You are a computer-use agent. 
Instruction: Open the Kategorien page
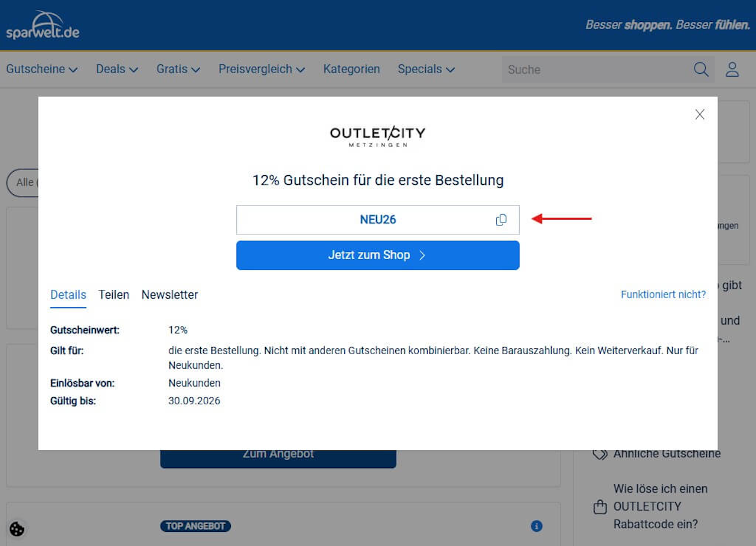click(x=351, y=69)
